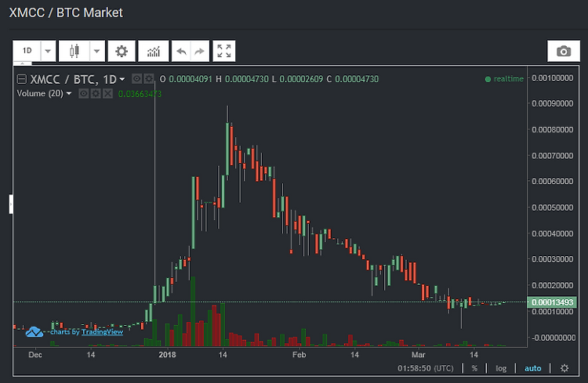Open the Volume (20) indicator dropdown
This screenshot has width=588, height=383.
tap(69, 93)
